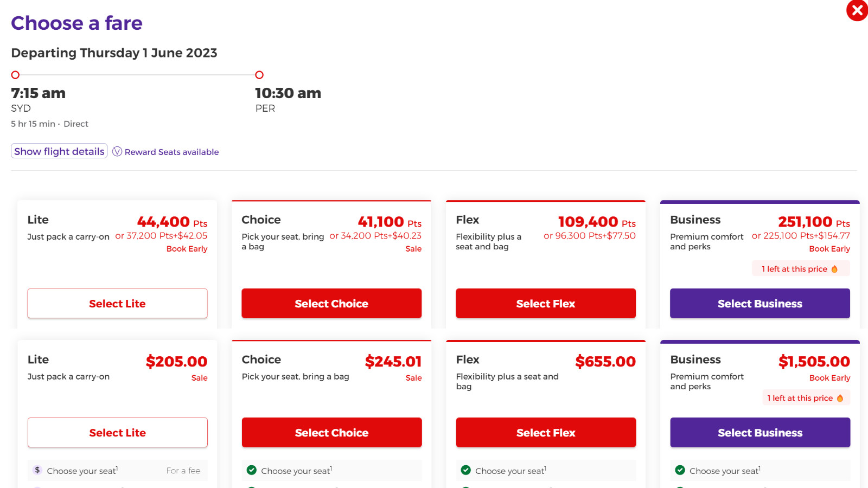Click Reward Seats available link
Viewport: 868px width, 488px height.
click(x=171, y=152)
